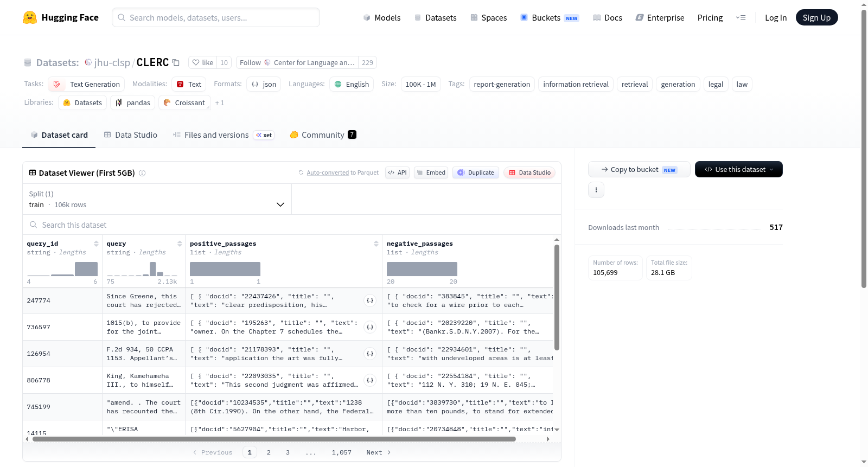Open Buckets in the top navigation

coord(549,17)
